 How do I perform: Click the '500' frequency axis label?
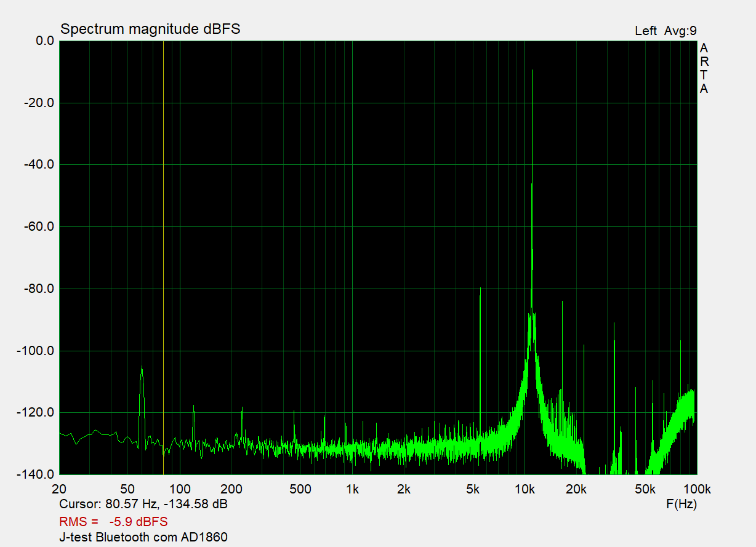[x=300, y=490]
